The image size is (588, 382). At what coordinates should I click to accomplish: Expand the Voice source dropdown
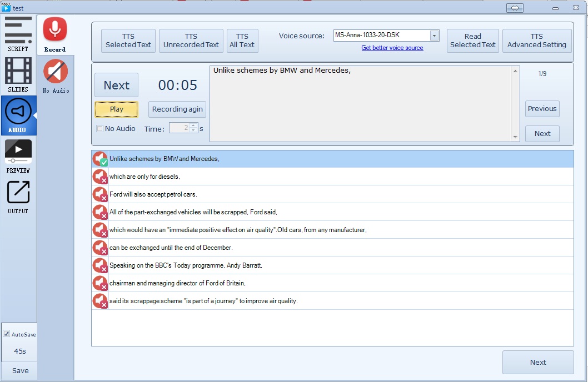pos(433,36)
